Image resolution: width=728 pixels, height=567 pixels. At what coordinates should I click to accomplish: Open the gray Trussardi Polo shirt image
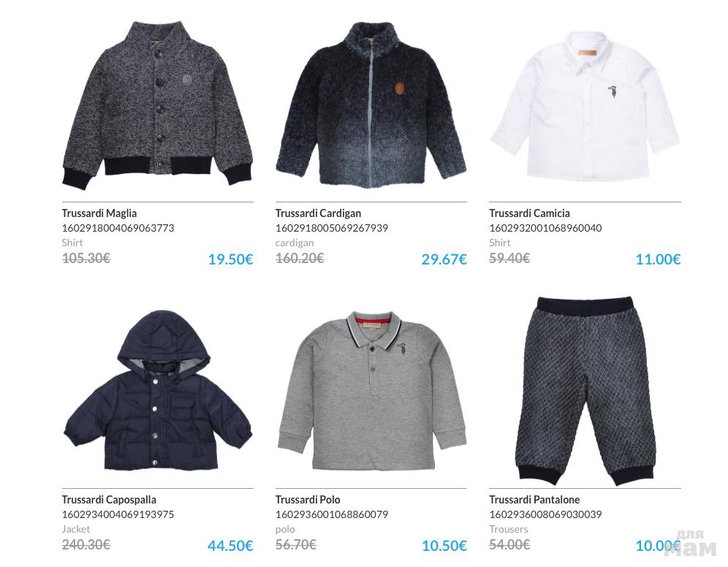(371, 391)
